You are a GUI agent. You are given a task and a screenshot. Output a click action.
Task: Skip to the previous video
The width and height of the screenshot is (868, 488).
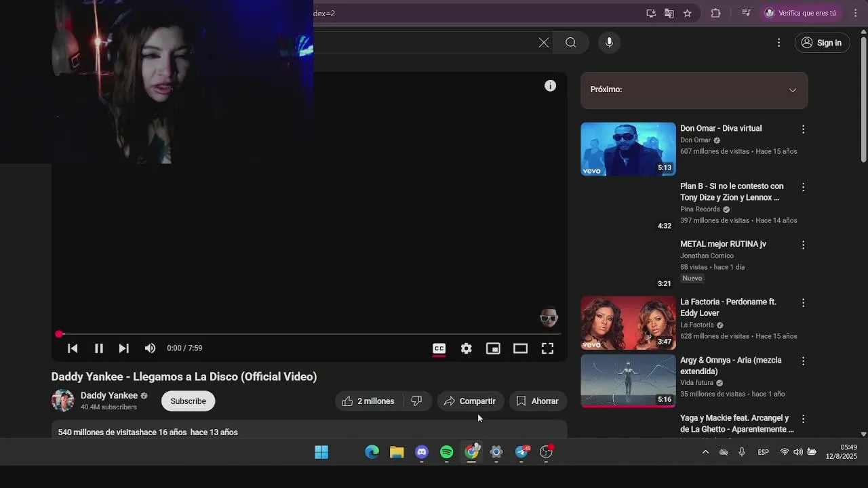[x=73, y=348]
